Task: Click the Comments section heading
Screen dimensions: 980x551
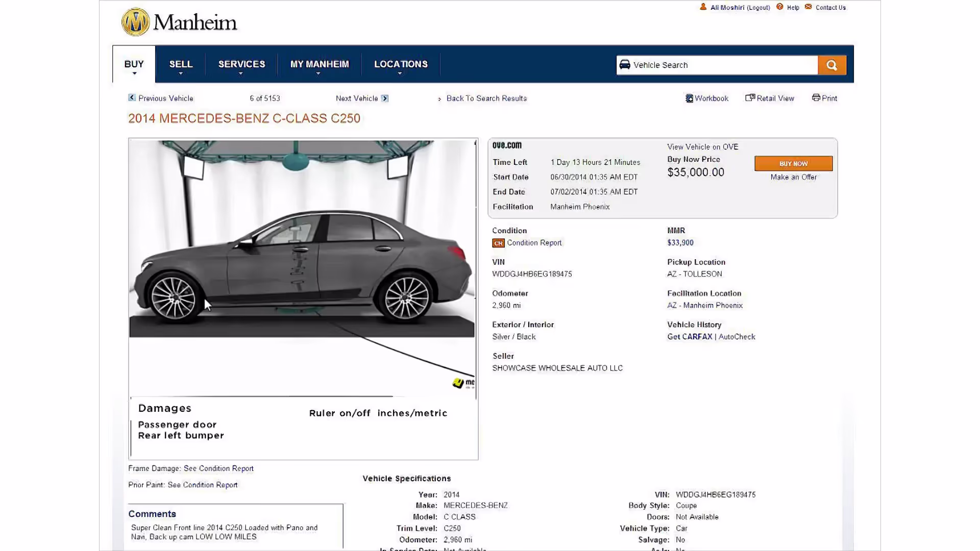Action: click(152, 514)
